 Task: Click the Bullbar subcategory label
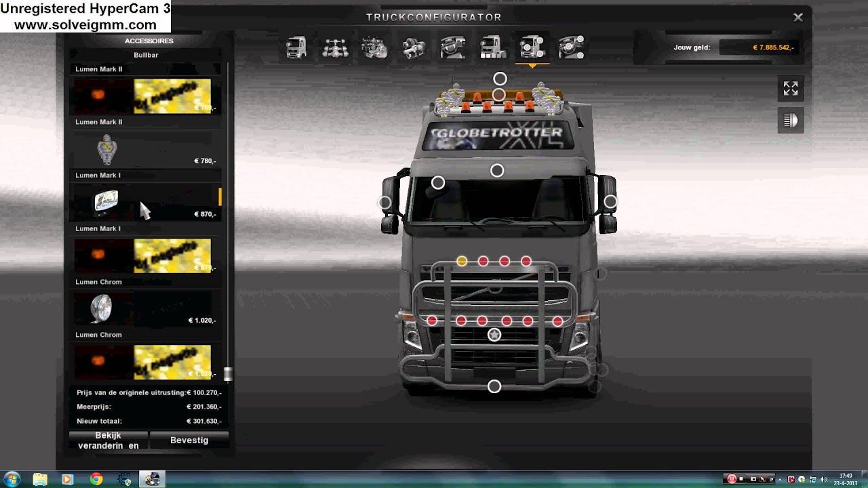click(146, 55)
